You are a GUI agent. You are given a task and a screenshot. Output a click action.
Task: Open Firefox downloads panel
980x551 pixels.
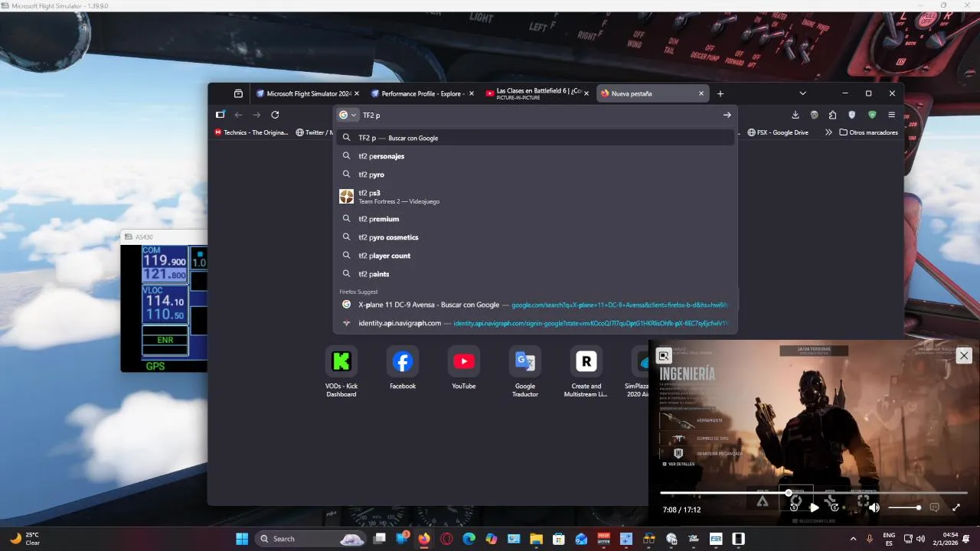pyautogui.click(x=795, y=115)
